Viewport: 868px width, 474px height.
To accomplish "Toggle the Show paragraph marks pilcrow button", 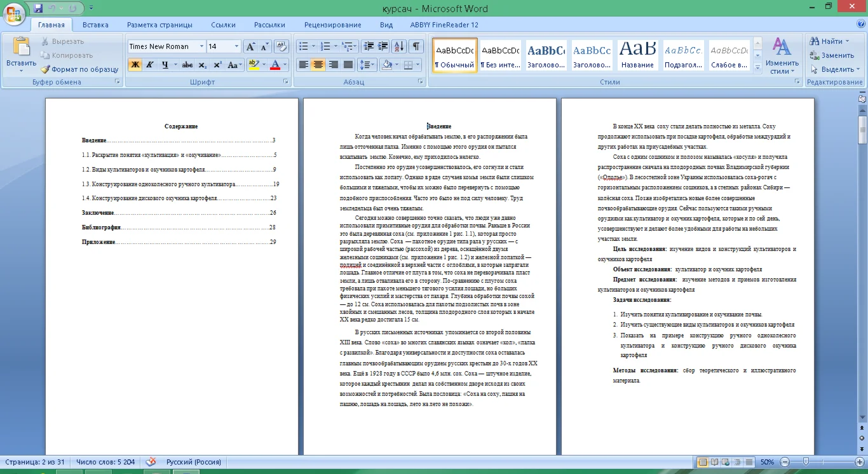I will pyautogui.click(x=416, y=46).
